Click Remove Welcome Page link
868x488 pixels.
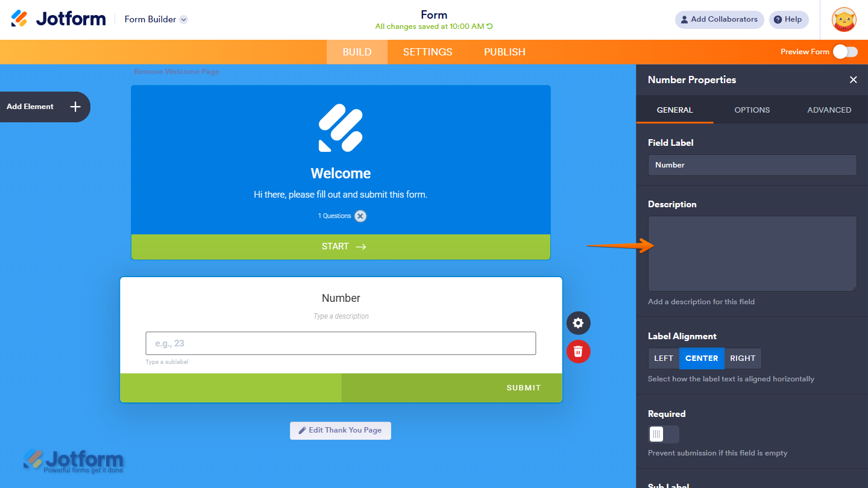point(177,72)
